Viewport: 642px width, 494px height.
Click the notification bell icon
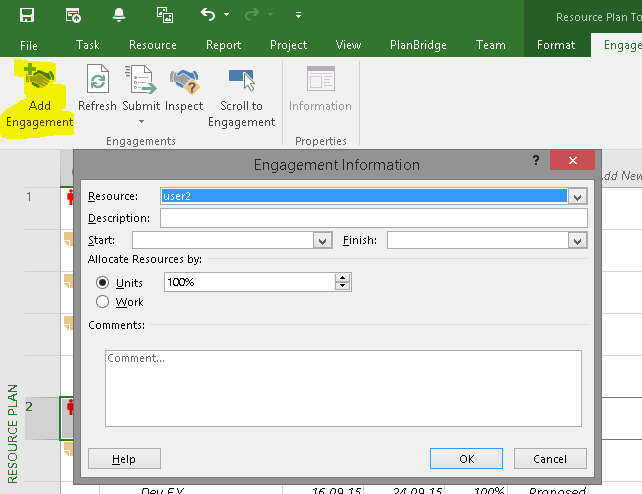(x=119, y=15)
